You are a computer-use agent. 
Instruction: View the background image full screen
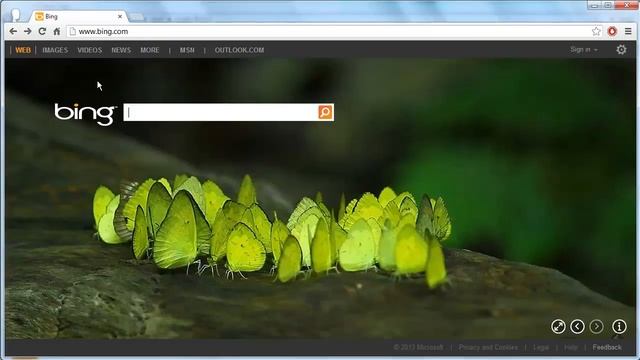(558, 327)
